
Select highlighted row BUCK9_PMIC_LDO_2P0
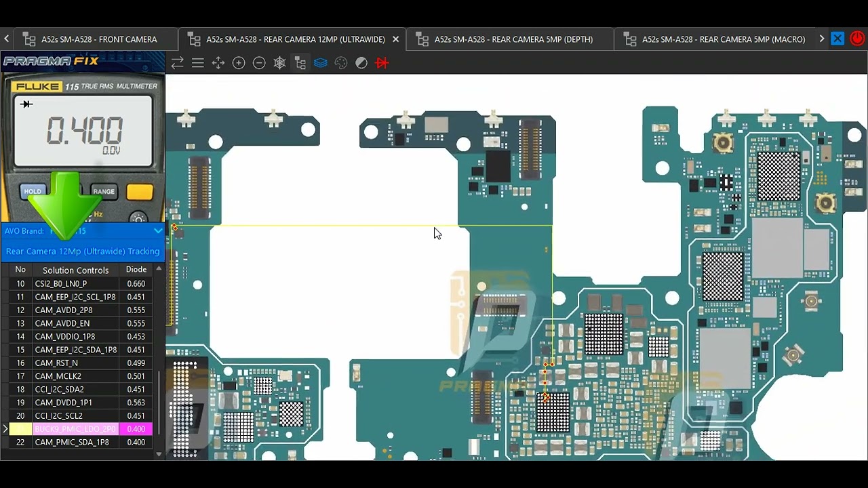81,429
